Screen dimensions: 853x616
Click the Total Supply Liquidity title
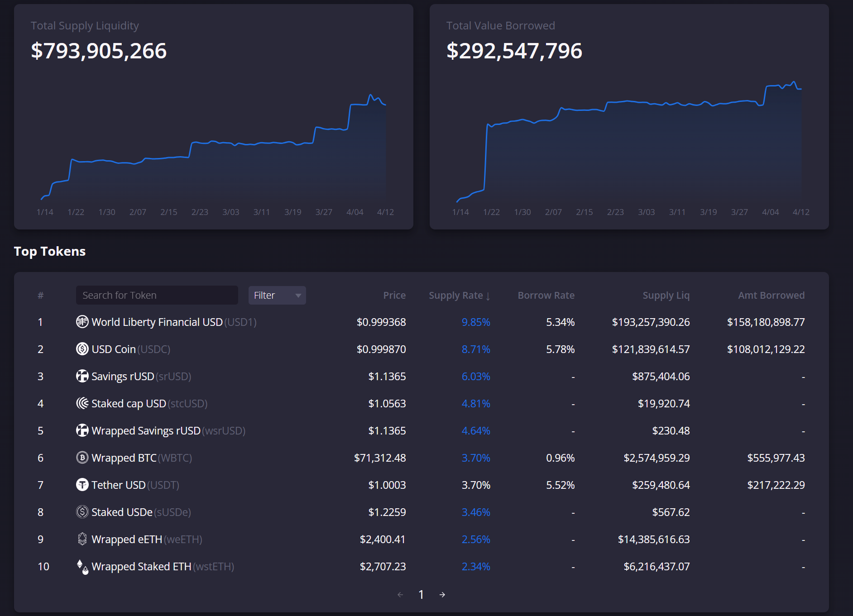tap(85, 26)
